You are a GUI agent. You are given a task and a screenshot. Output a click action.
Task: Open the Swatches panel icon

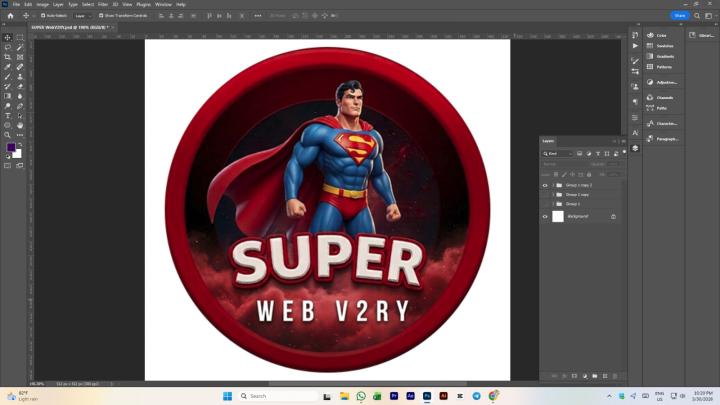(650, 46)
